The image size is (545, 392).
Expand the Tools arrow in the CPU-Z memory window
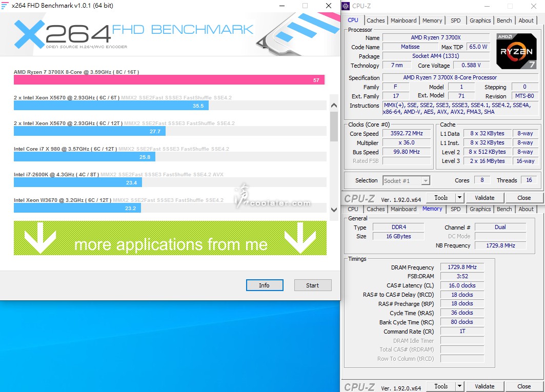tap(459, 386)
